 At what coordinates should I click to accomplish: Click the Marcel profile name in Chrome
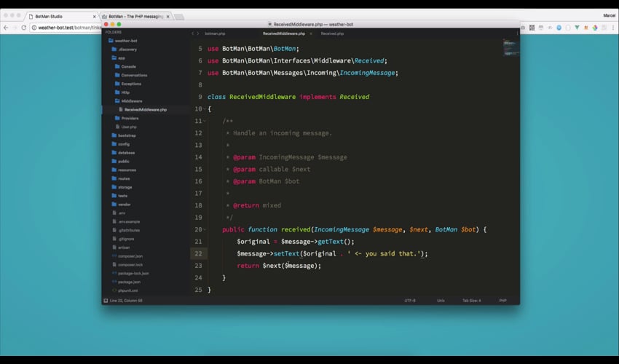609,15
